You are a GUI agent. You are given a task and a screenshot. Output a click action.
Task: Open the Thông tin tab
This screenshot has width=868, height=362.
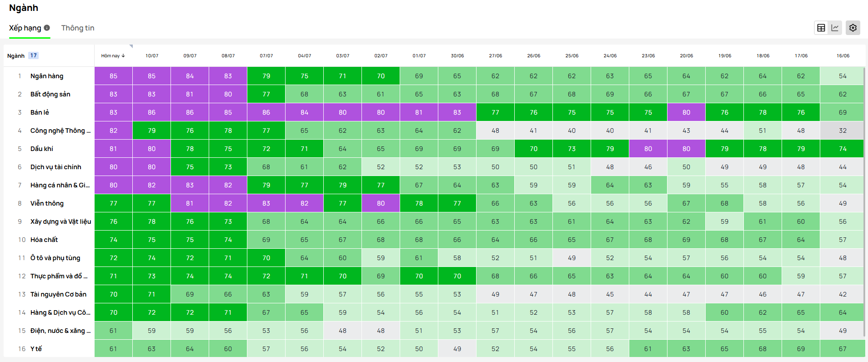[78, 28]
